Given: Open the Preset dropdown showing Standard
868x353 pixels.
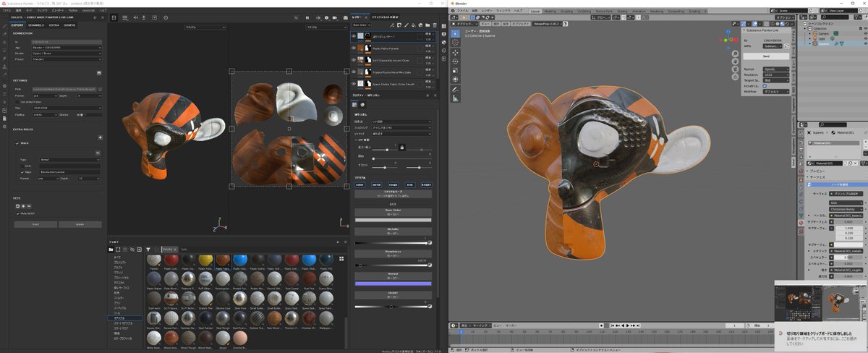Looking at the screenshot, I should coord(67,59).
